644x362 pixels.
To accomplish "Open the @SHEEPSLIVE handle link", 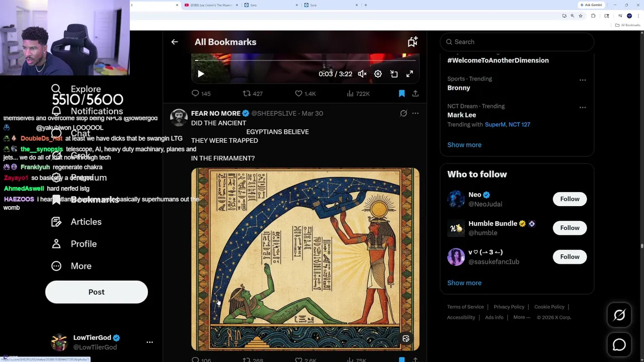I will point(274,114).
